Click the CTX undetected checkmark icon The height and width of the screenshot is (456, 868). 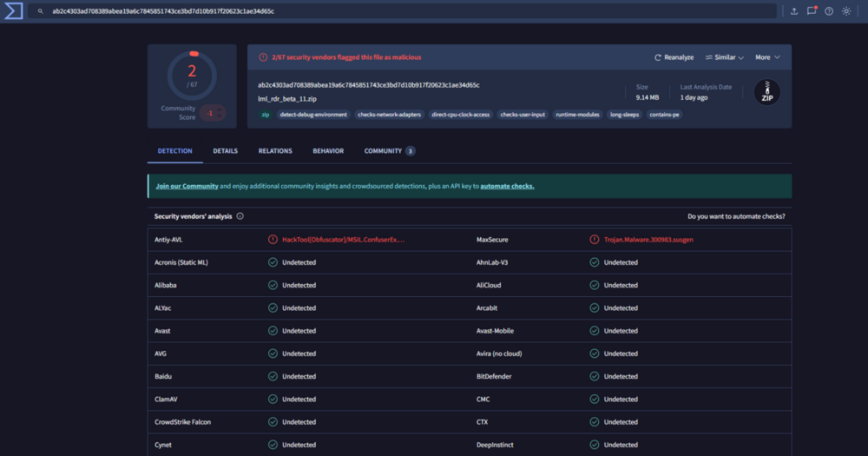[x=594, y=421]
